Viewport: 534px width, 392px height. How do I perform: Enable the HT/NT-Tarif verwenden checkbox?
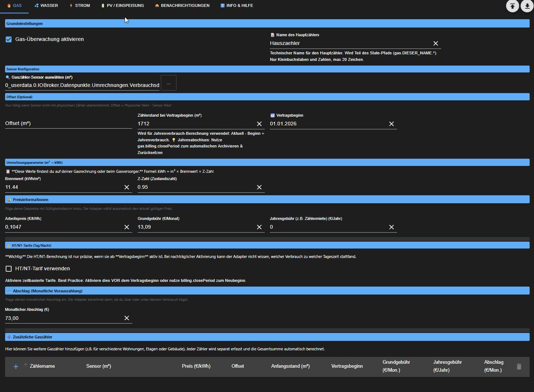click(9, 269)
